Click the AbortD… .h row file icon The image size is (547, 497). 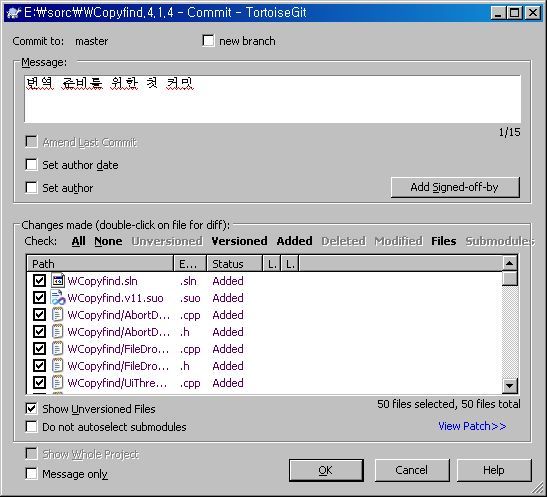(58, 332)
